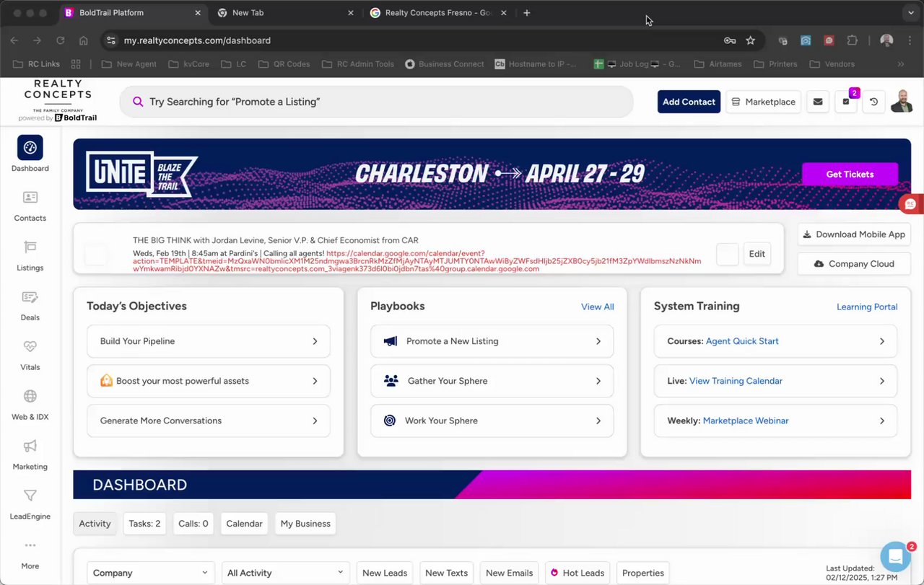Click the Edit announcement button
Screen dimensions: 924x585
pos(757,254)
